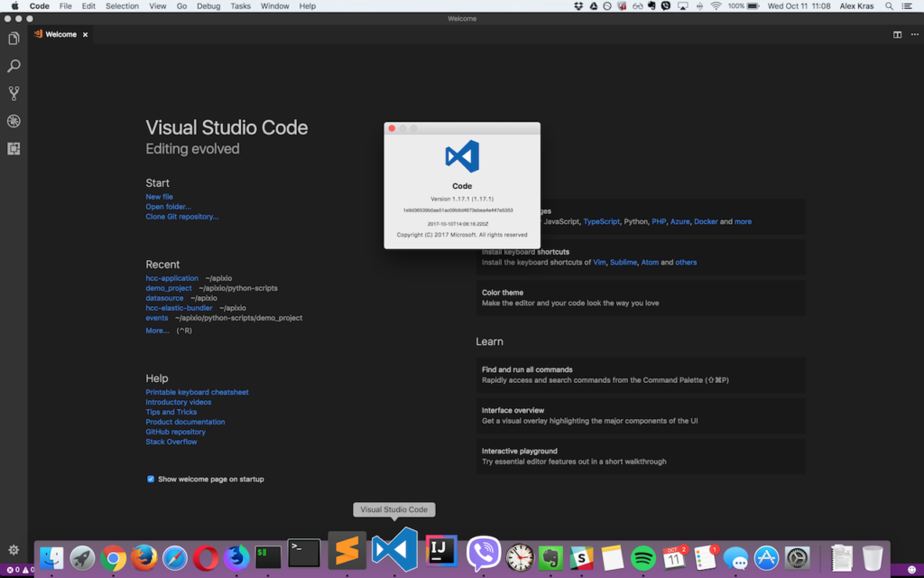This screenshot has width=924, height=578.
Task: Expand the More... recent items link
Action: [157, 331]
